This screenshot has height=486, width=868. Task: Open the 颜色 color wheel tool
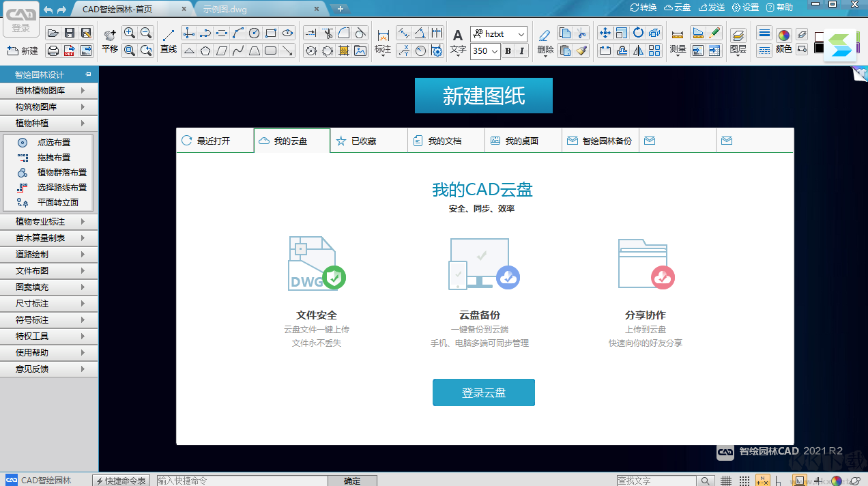pyautogui.click(x=783, y=34)
